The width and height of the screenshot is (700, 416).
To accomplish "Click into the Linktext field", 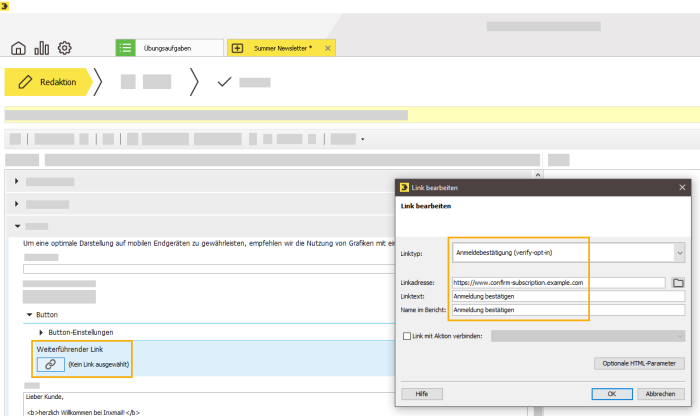I will 568,296.
